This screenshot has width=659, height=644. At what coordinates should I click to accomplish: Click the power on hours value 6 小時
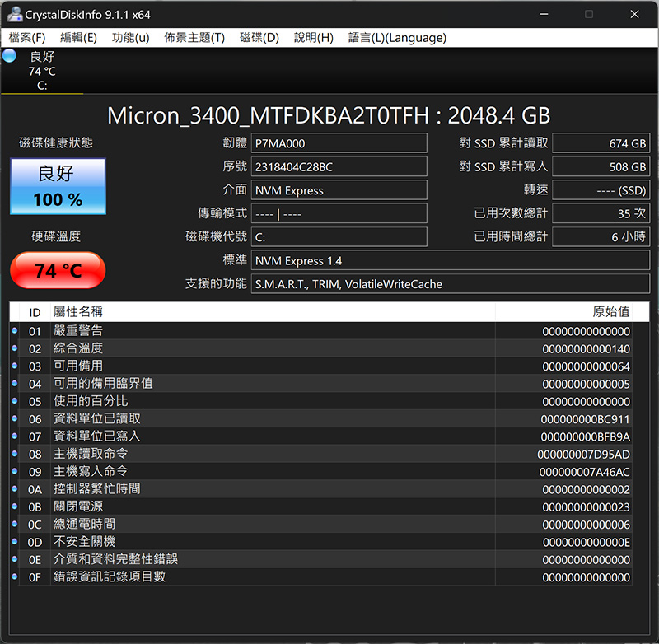pyautogui.click(x=601, y=237)
